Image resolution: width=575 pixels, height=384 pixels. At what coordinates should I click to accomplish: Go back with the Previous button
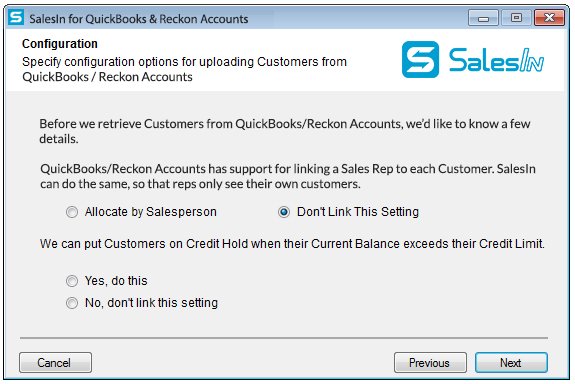[x=430, y=363]
